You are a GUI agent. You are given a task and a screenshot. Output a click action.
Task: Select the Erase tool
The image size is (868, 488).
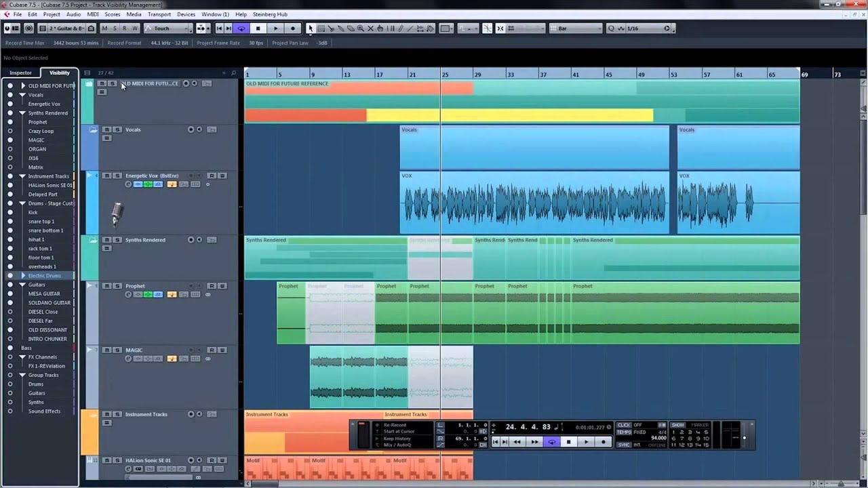(x=351, y=28)
